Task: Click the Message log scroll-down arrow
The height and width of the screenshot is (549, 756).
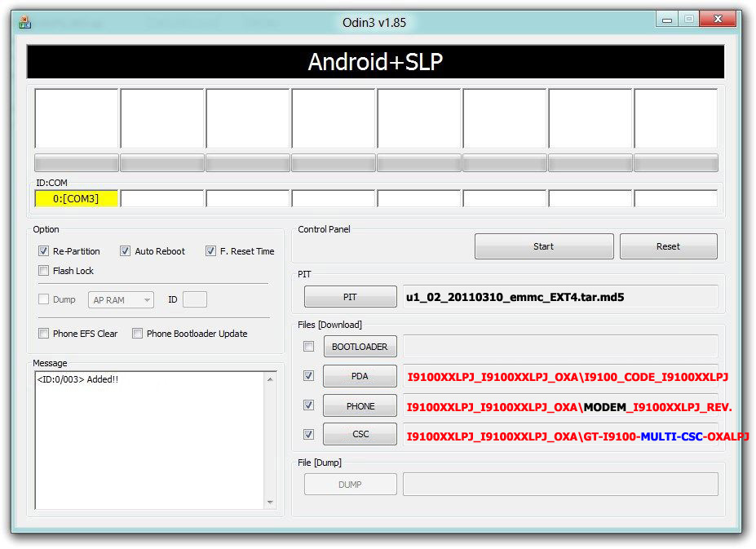Action: (x=270, y=503)
